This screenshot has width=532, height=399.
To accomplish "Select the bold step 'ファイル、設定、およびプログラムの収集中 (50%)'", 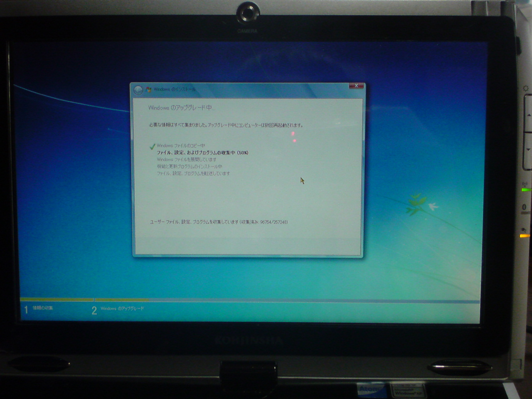I will pyautogui.click(x=202, y=153).
